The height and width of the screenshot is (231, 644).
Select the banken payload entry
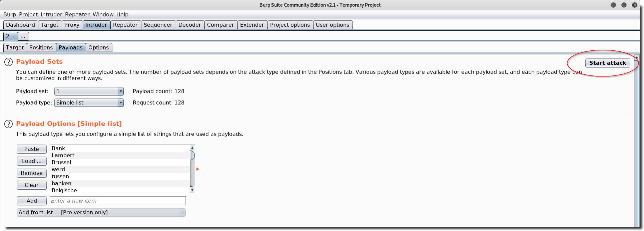pyautogui.click(x=120, y=184)
